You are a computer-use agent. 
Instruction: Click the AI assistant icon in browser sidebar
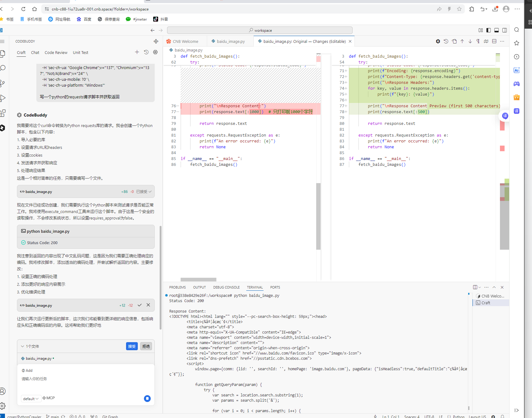[517, 70]
